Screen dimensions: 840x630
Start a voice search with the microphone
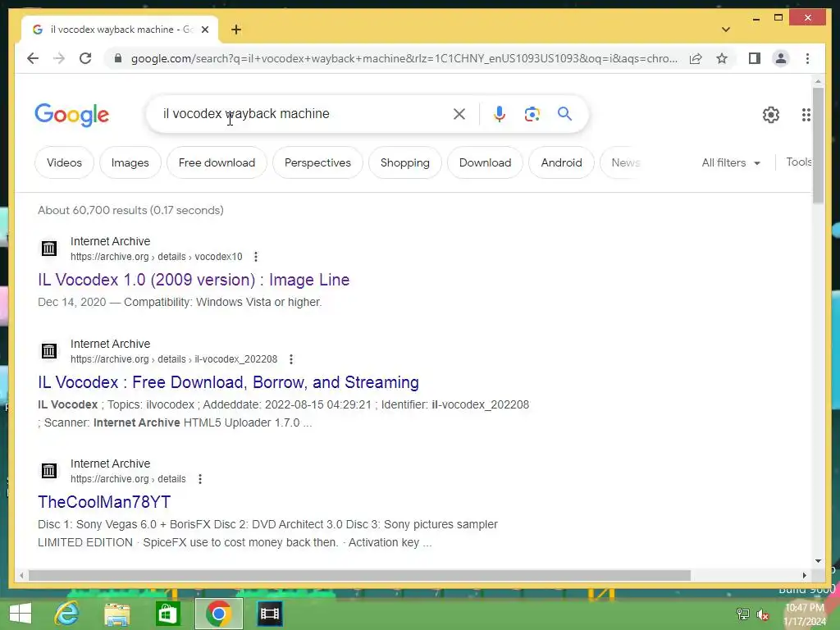pyautogui.click(x=500, y=114)
